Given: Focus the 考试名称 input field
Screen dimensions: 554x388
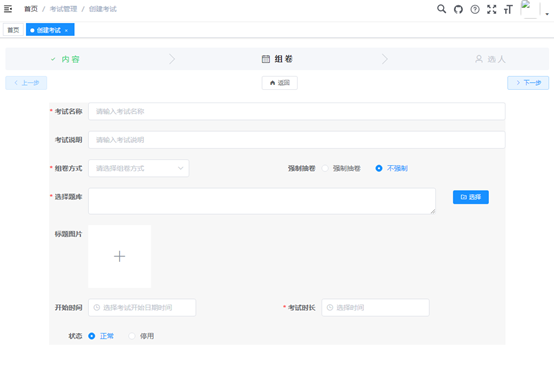Looking at the screenshot, I should click(297, 111).
